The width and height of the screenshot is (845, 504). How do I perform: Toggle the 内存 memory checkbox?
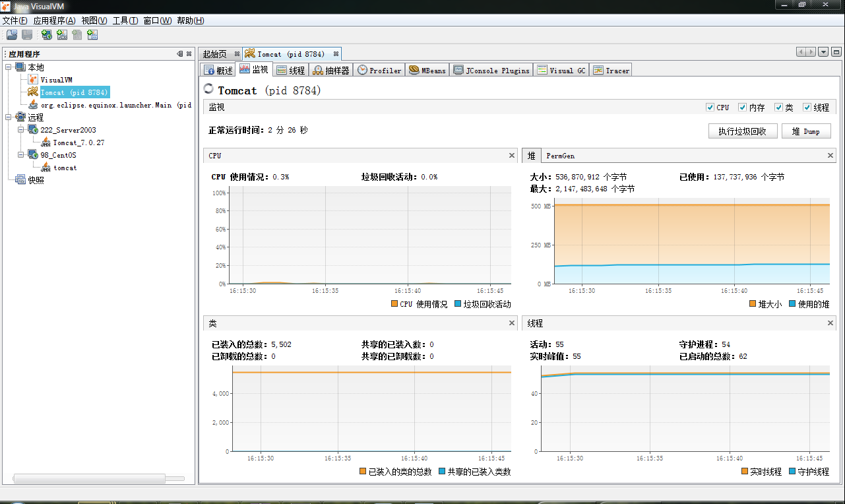click(742, 108)
